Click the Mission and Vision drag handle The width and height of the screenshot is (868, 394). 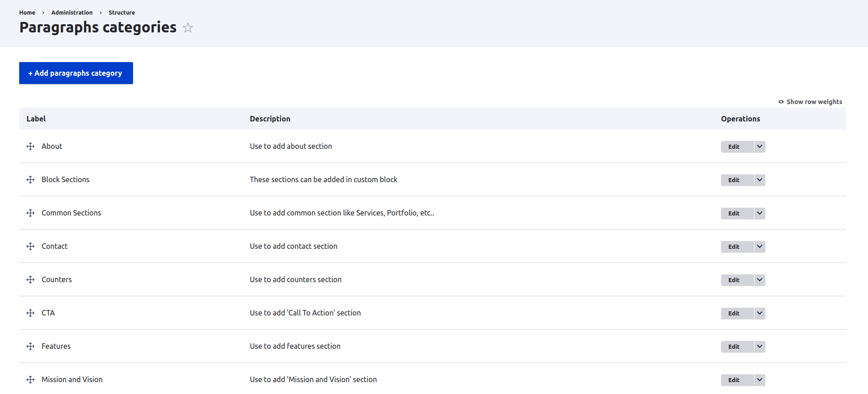31,380
